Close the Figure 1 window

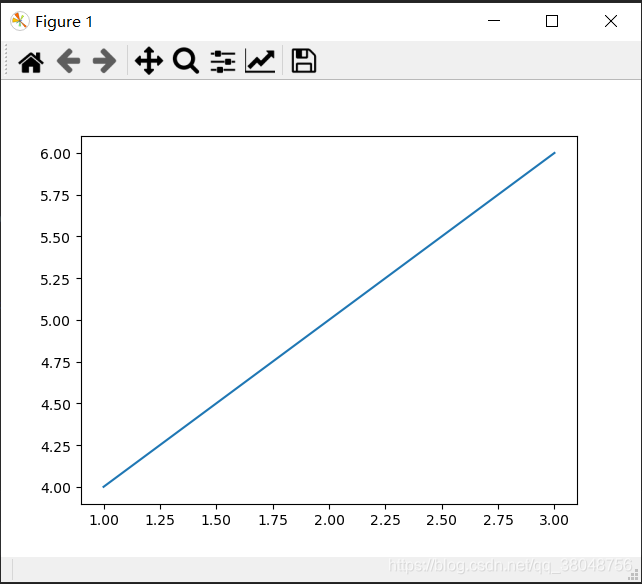click(x=611, y=21)
